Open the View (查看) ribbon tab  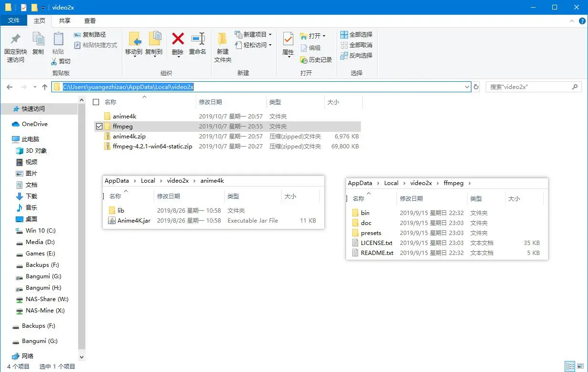(90, 21)
